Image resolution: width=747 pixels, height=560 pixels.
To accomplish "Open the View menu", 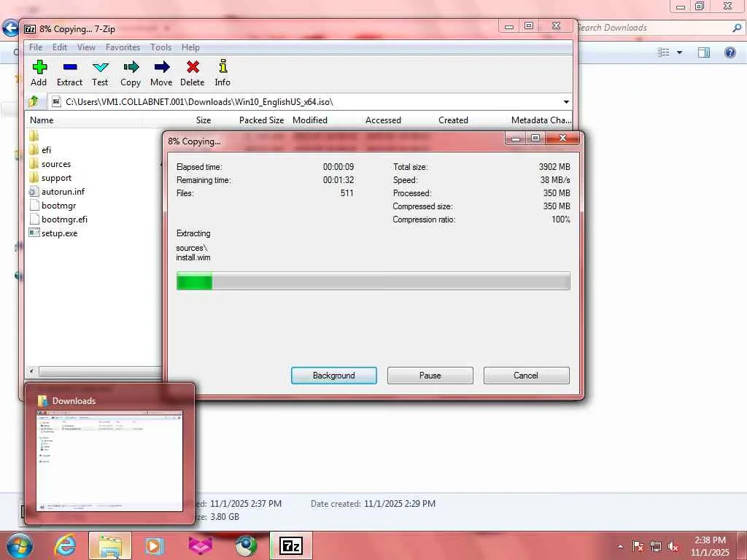I will 86,47.
